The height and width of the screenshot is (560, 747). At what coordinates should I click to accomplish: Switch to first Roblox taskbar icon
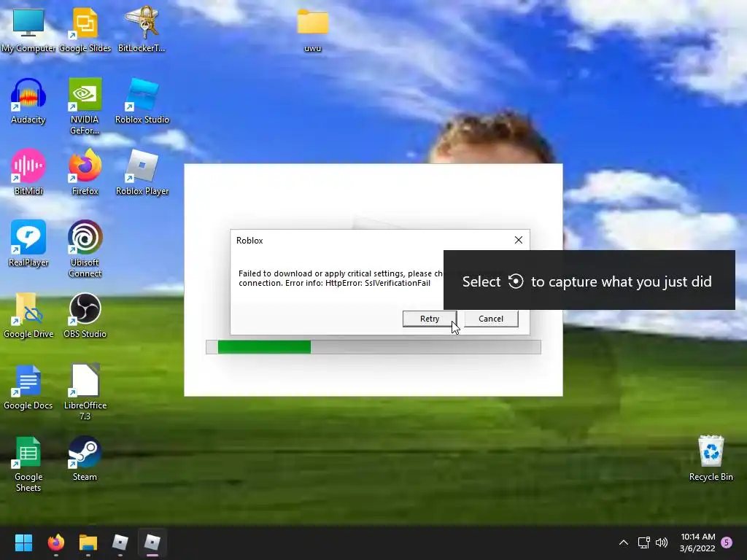[120, 542]
